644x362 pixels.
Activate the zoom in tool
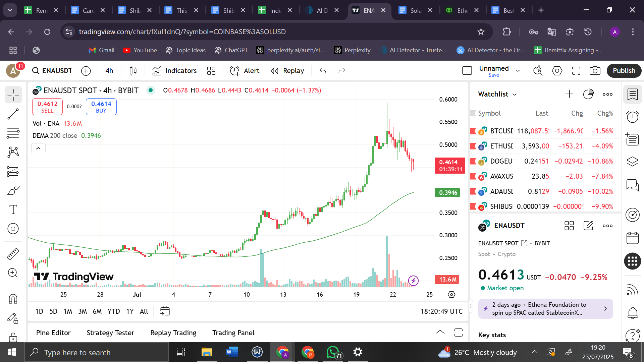pyautogui.click(x=13, y=273)
